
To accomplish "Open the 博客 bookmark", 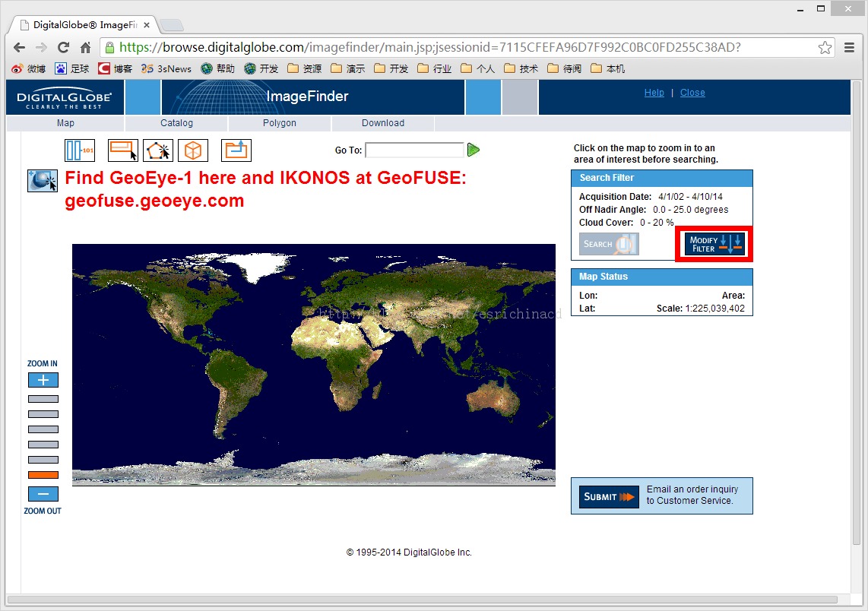I will (115, 68).
